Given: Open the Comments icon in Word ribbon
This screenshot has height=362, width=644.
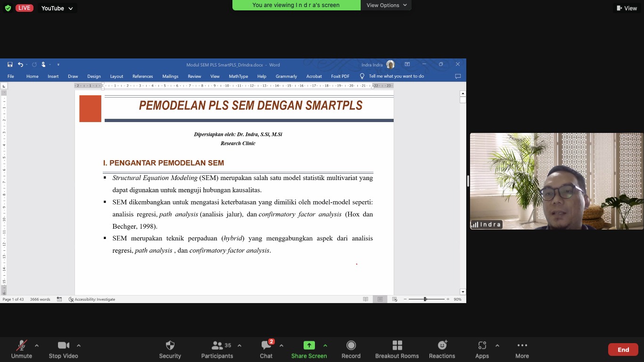Looking at the screenshot, I should [458, 76].
